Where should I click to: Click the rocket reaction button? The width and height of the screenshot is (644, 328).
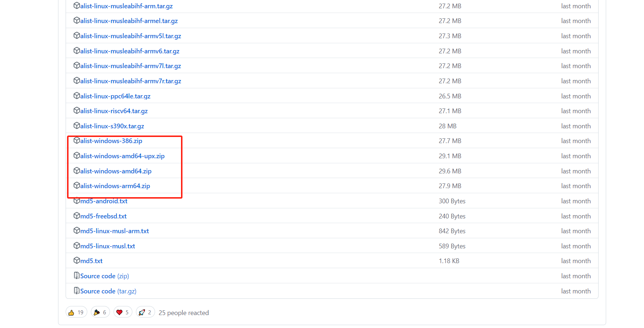(145, 312)
